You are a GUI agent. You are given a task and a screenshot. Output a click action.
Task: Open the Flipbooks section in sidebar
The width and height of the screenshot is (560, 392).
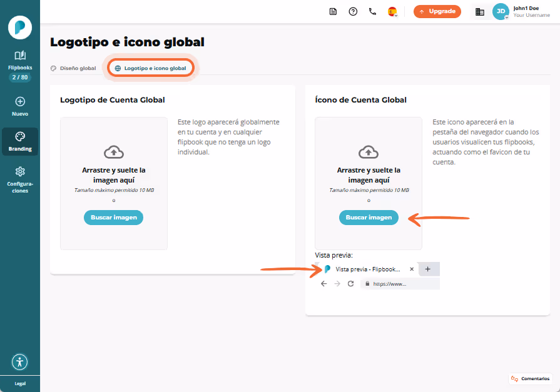point(20,60)
